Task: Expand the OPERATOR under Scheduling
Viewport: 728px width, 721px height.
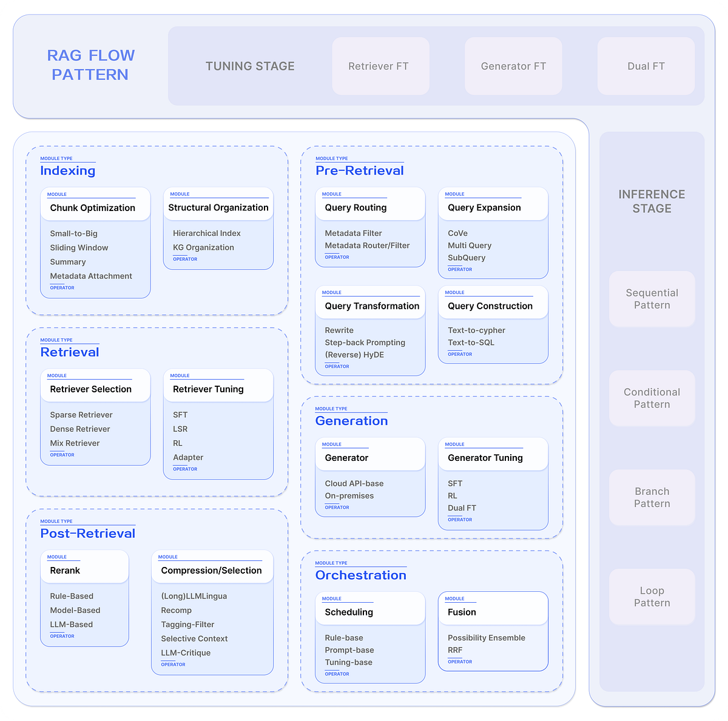Action: [x=337, y=673]
